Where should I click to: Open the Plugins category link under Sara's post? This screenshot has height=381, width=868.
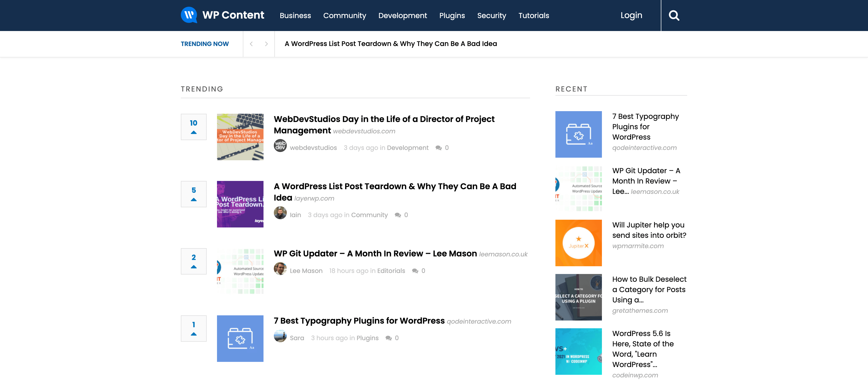[x=367, y=338]
